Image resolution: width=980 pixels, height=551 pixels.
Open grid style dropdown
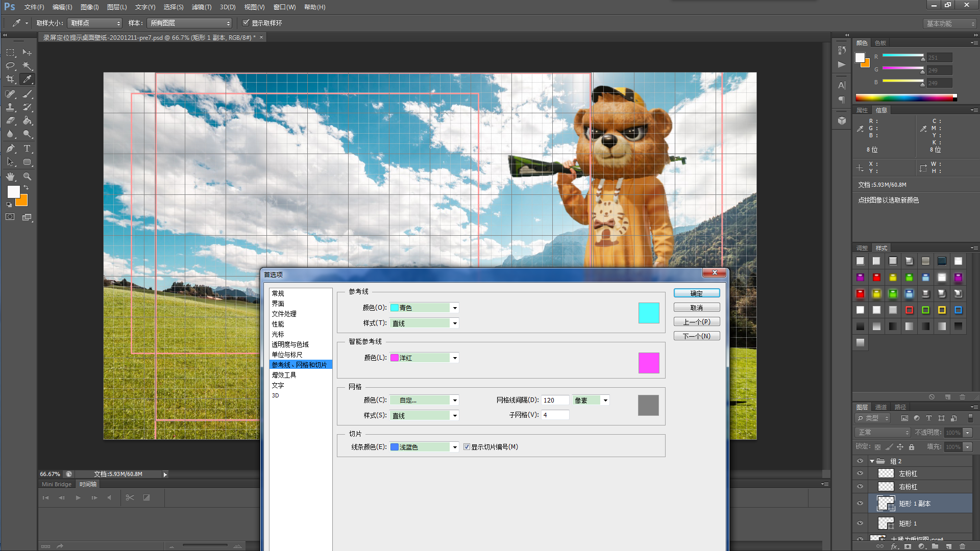tap(424, 416)
